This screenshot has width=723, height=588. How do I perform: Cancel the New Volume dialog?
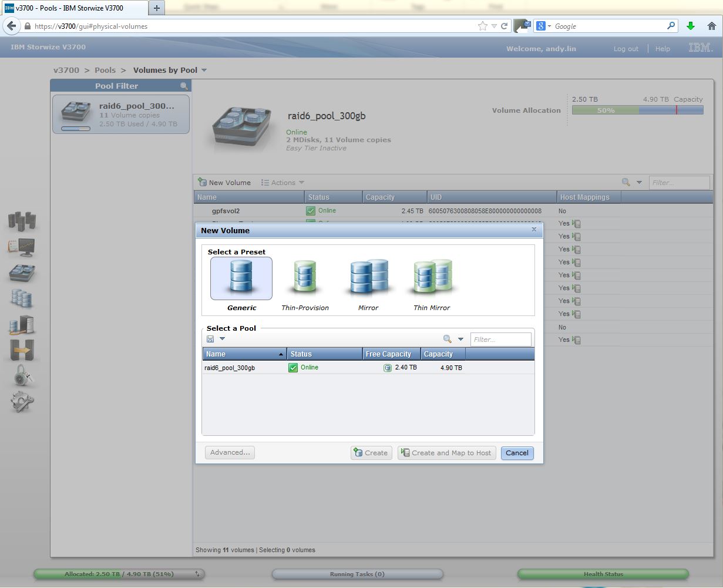pos(517,452)
